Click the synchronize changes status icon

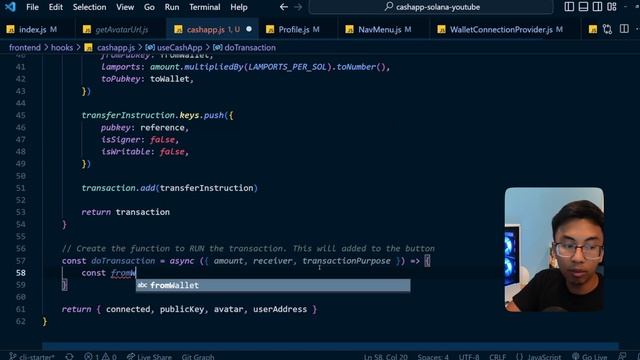coord(69,356)
